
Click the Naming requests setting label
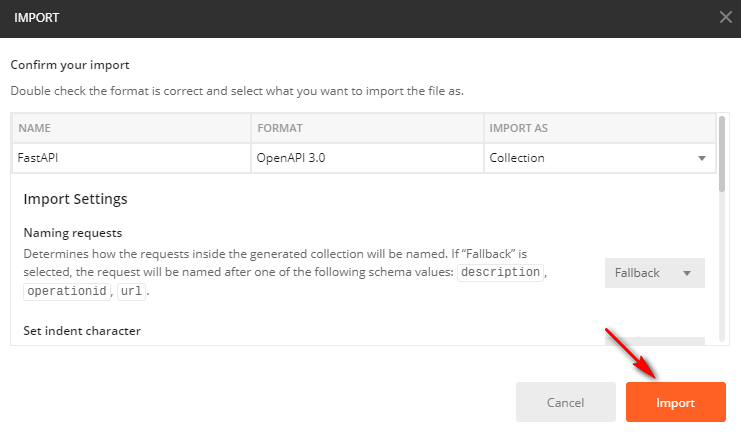73,232
